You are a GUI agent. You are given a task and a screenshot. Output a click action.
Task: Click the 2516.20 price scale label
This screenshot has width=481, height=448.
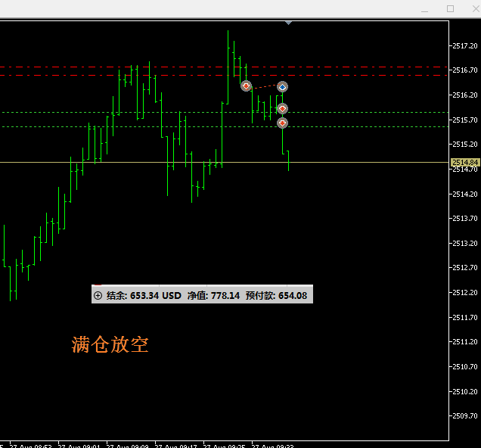[x=465, y=95]
